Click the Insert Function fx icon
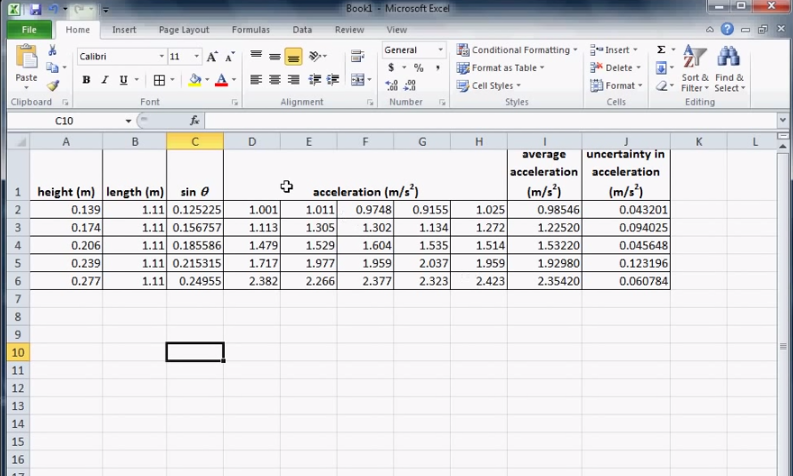 (195, 121)
